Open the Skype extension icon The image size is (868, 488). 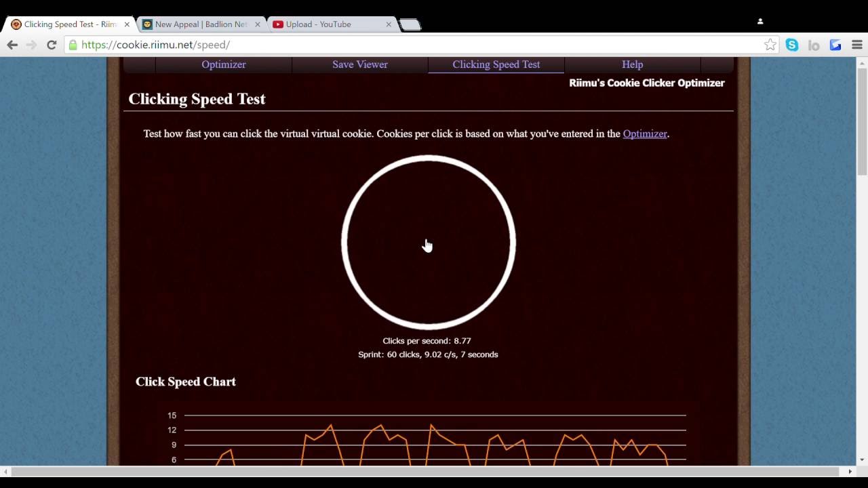(792, 45)
